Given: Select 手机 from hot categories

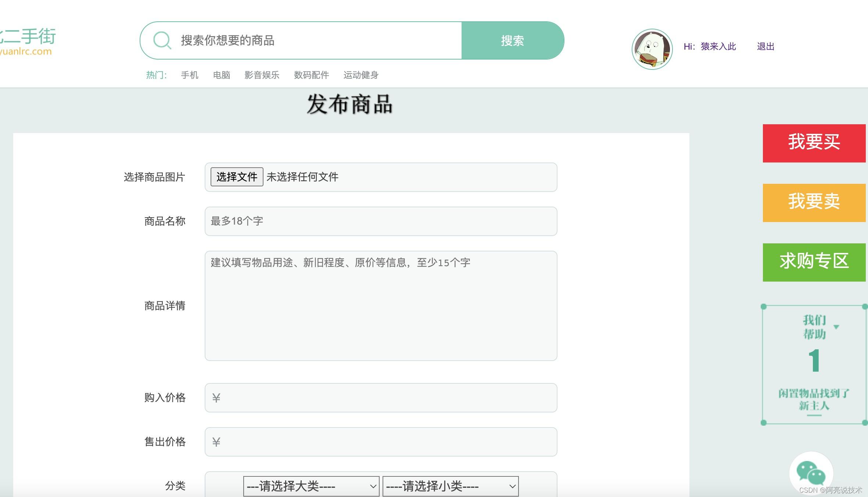Looking at the screenshot, I should tap(190, 75).
